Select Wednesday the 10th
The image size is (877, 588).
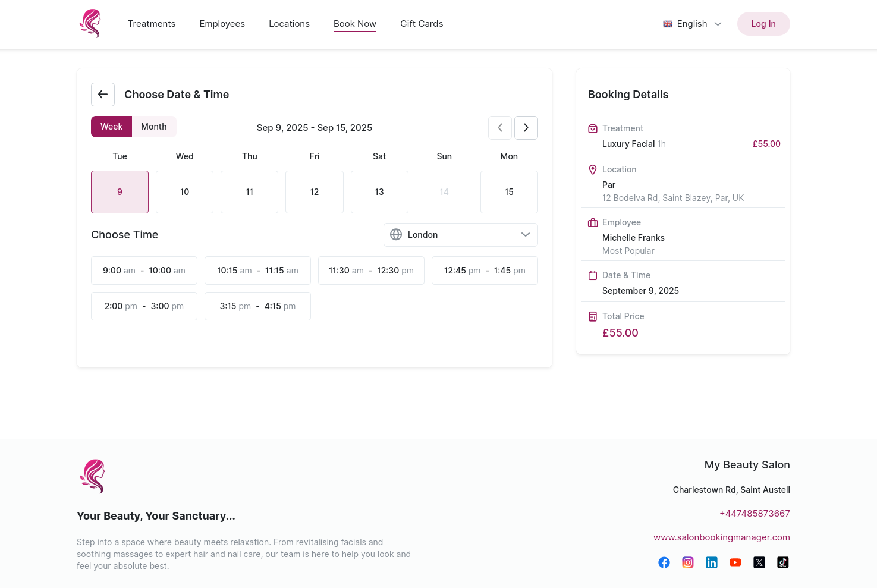point(184,192)
